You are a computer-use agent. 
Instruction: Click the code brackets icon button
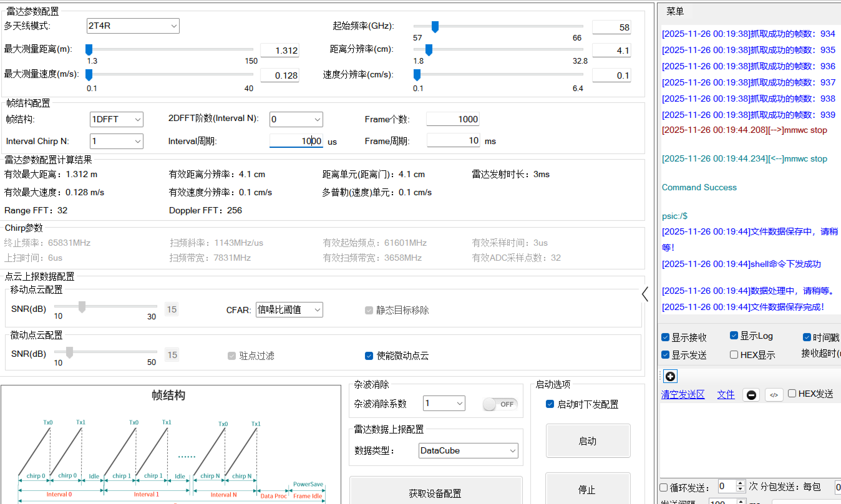[x=774, y=395]
